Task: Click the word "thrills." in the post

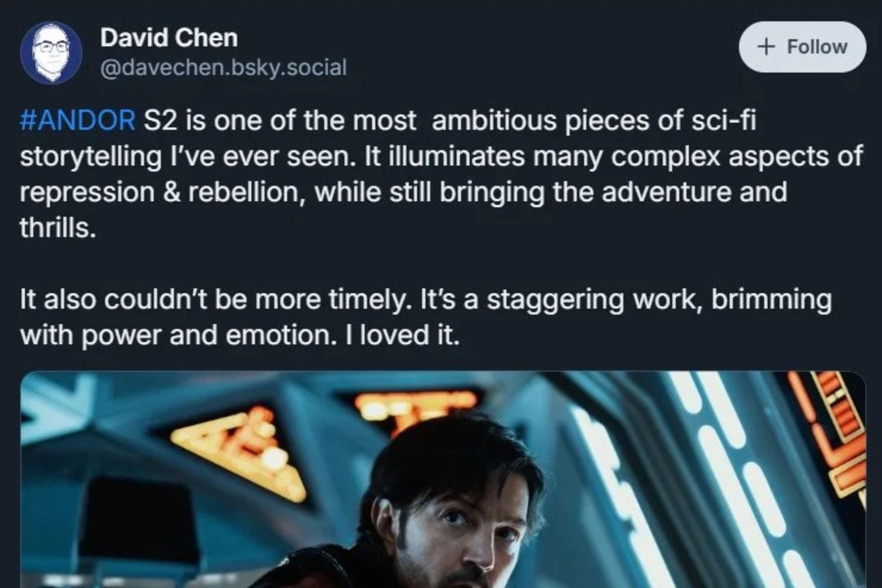Action: point(58,228)
